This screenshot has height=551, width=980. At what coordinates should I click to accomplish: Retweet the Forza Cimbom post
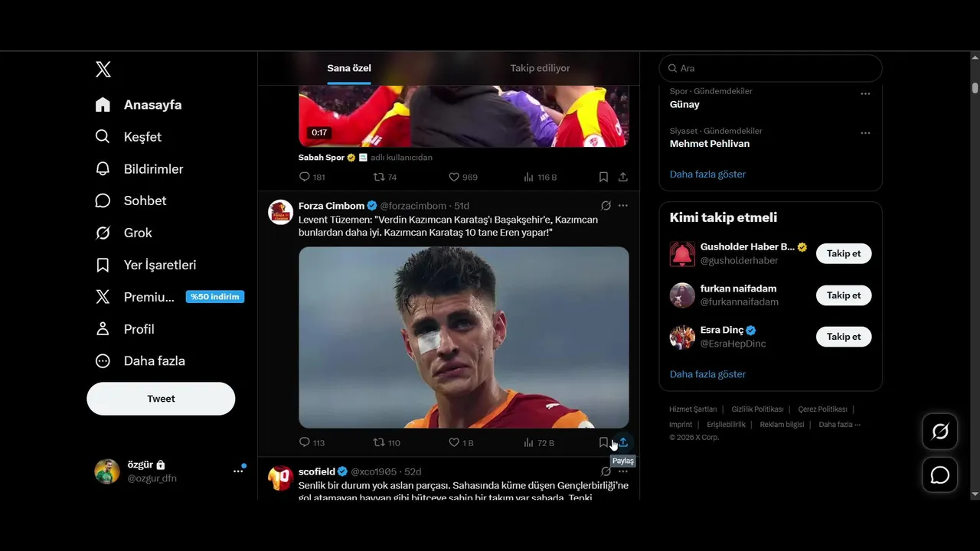click(x=387, y=442)
